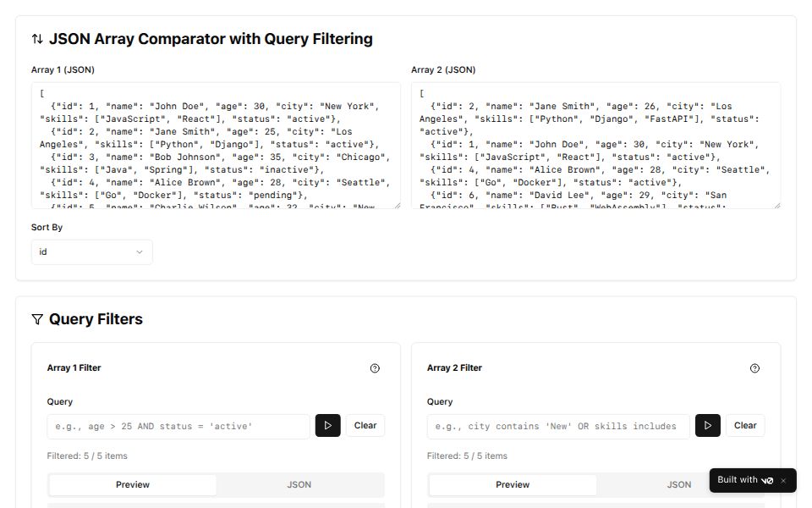Image resolution: width=812 pixels, height=508 pixels.
Task: Open the Array 1 Filter help tooltip
Action: (x=376, y=367)
